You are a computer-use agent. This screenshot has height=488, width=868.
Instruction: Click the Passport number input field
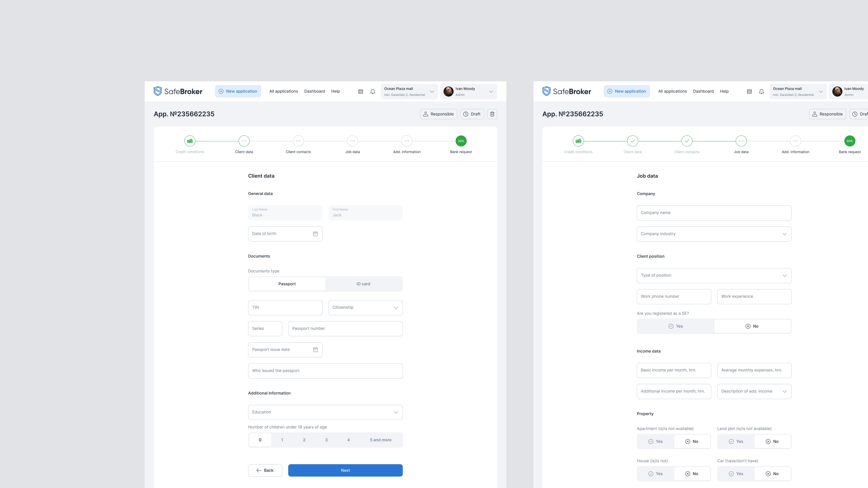pyautogui.click(x=345, y=328)
